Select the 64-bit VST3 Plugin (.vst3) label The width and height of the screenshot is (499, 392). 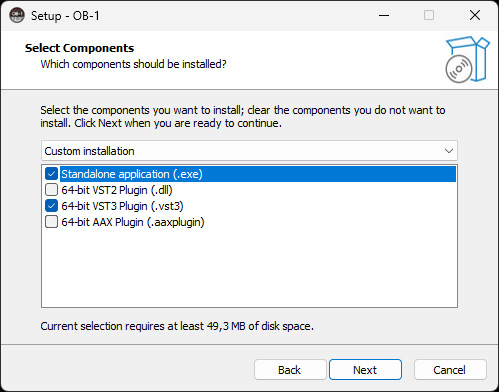click(122, 206)
